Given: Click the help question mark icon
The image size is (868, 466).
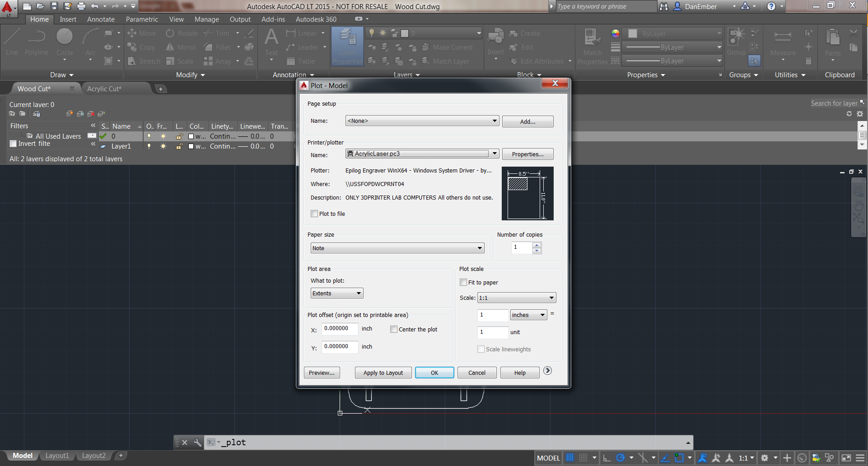Looking at the screenshot, I should point(771,6).
